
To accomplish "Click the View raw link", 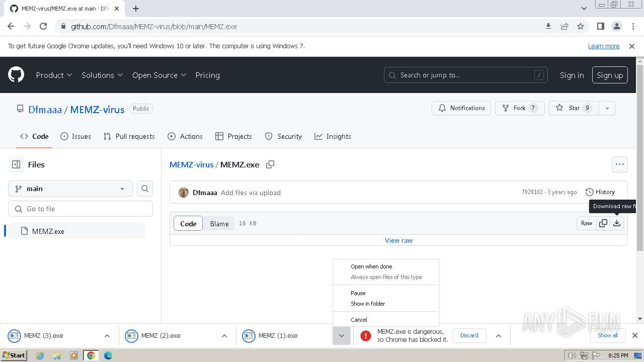I will click(x=398, y=240).
